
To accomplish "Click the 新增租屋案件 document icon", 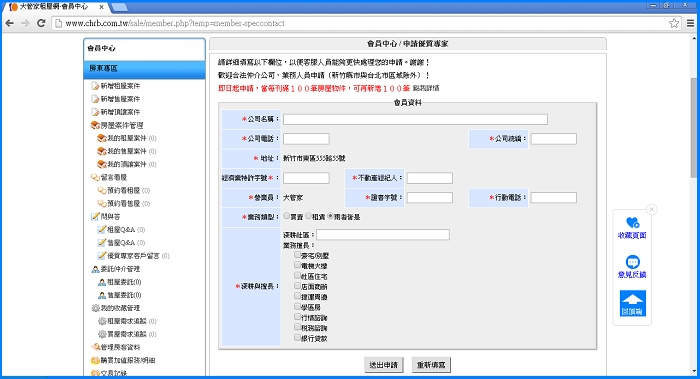I will point(95,86).
